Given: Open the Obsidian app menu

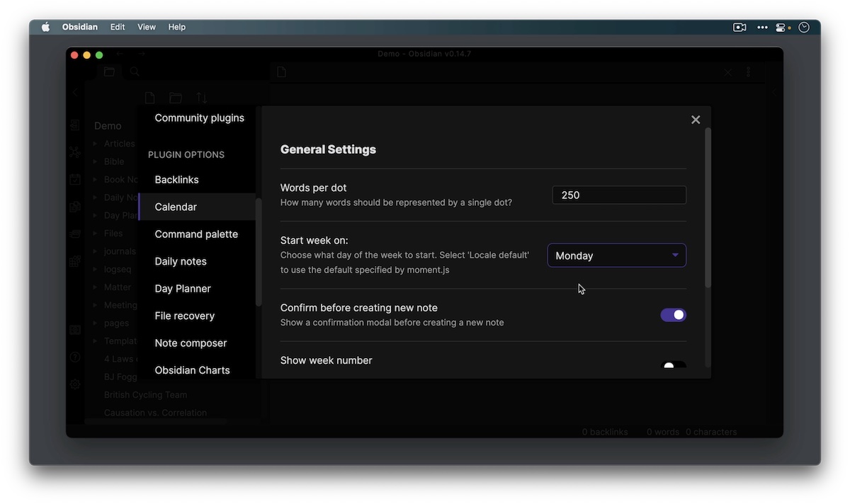Looking at the screenshot, I should point(80,27).
